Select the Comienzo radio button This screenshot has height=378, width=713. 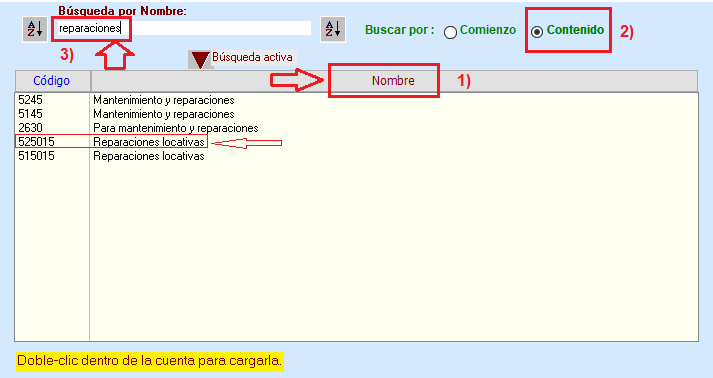coord(450,32)
